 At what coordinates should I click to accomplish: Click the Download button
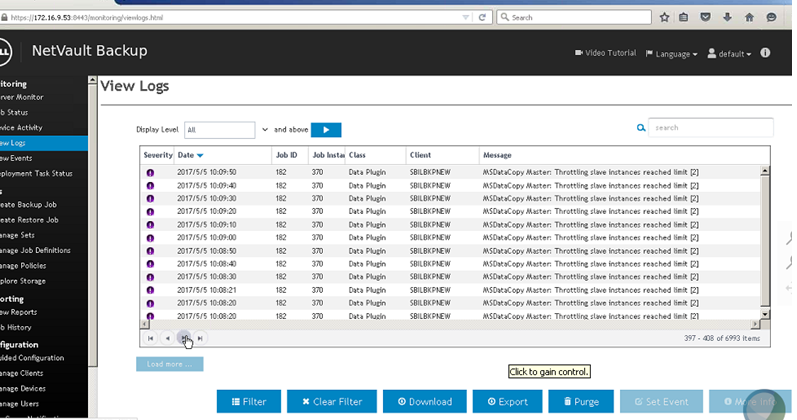click(x=425, y=402)
